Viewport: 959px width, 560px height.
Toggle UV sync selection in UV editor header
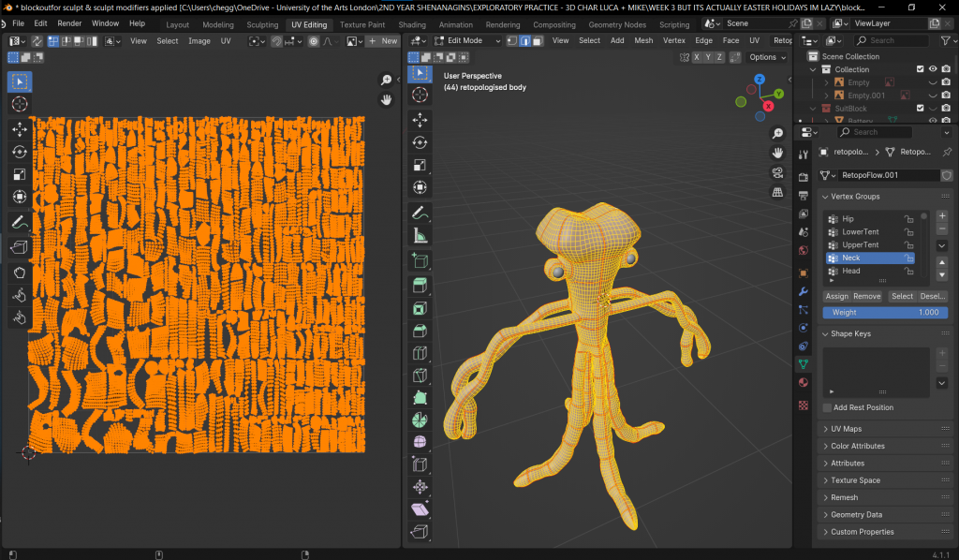37,41
